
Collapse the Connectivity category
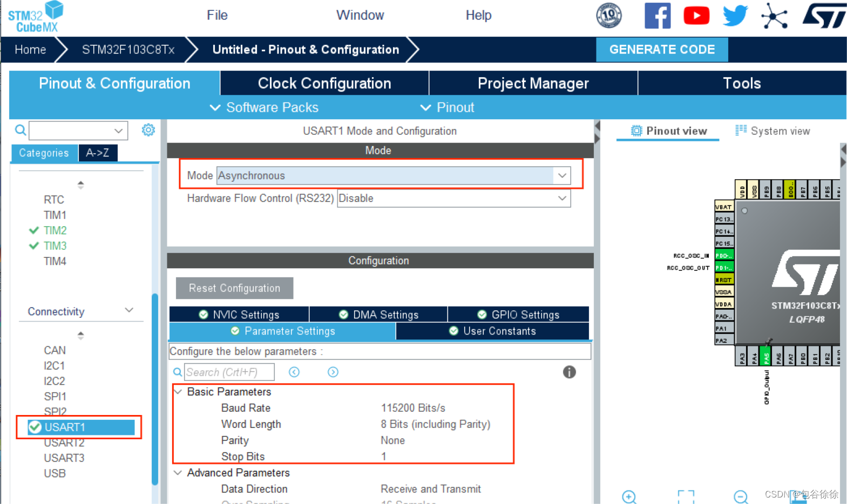[129, 310]
